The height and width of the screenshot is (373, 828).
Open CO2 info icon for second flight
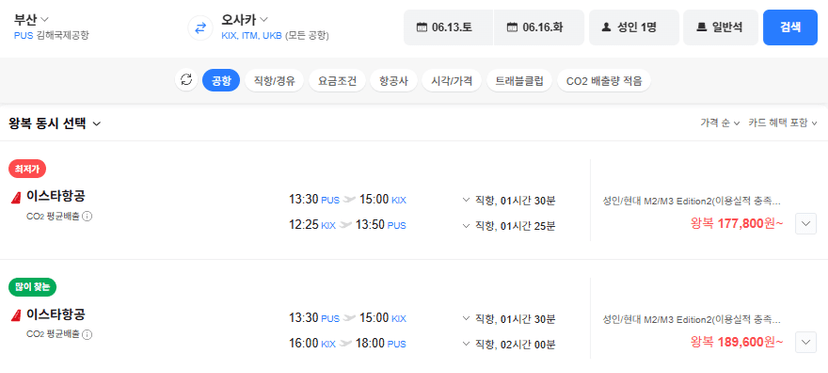pos(88,334)
